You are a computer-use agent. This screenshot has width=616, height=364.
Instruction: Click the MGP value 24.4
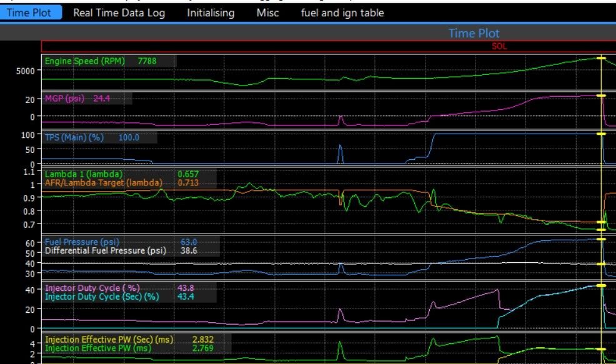(x=102, y=98)
